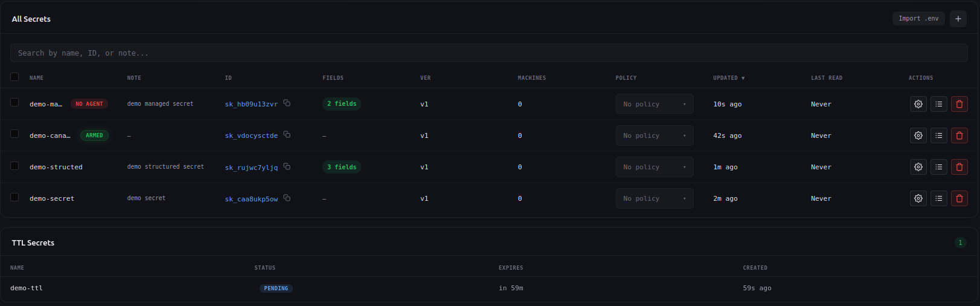
Task: Open settings gear for demo-secret row
Action: pyautogui.click(x=918, y=198)
